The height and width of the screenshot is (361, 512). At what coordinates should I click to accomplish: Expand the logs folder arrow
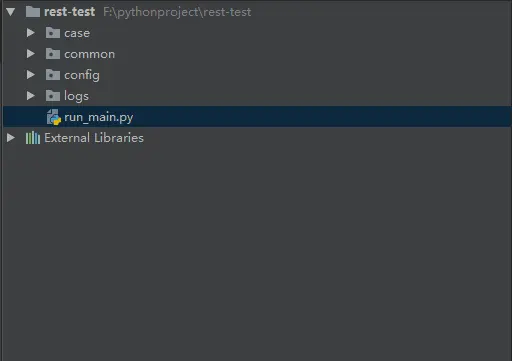coord(31,96)
